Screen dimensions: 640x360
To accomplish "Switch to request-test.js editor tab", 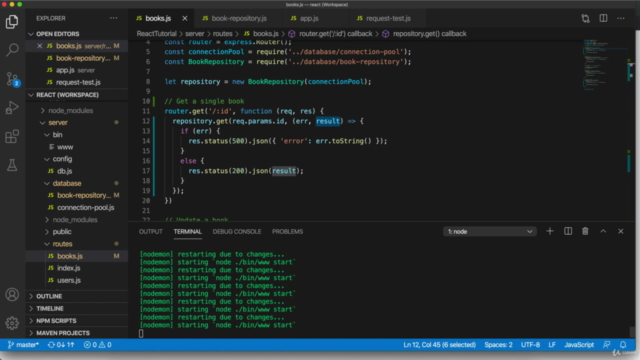I will pos(388,18).
